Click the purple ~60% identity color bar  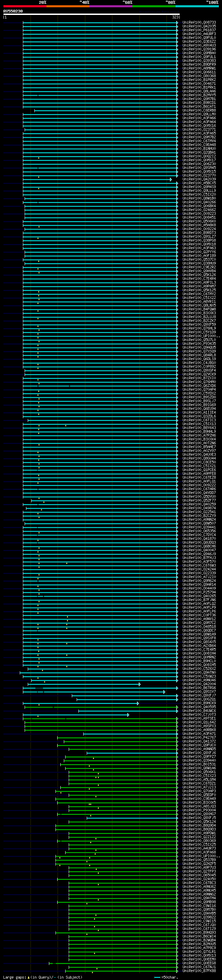click(111, 6)
